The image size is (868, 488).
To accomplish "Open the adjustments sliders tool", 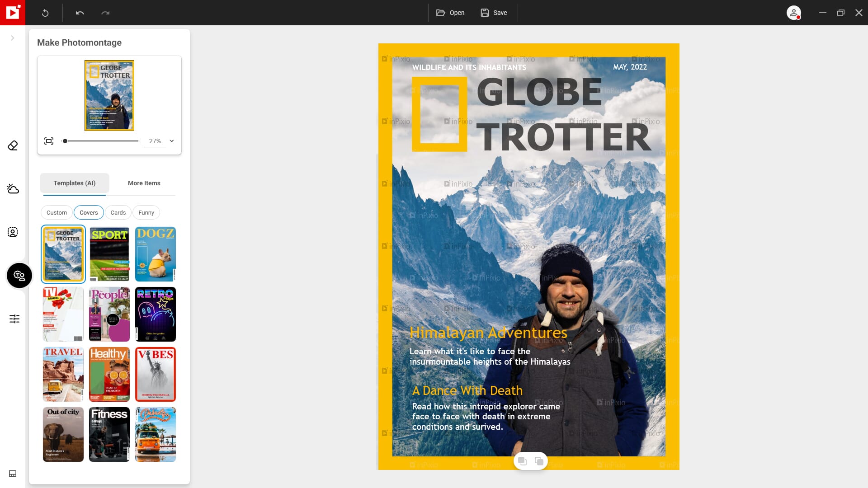I will coord(14,319).
